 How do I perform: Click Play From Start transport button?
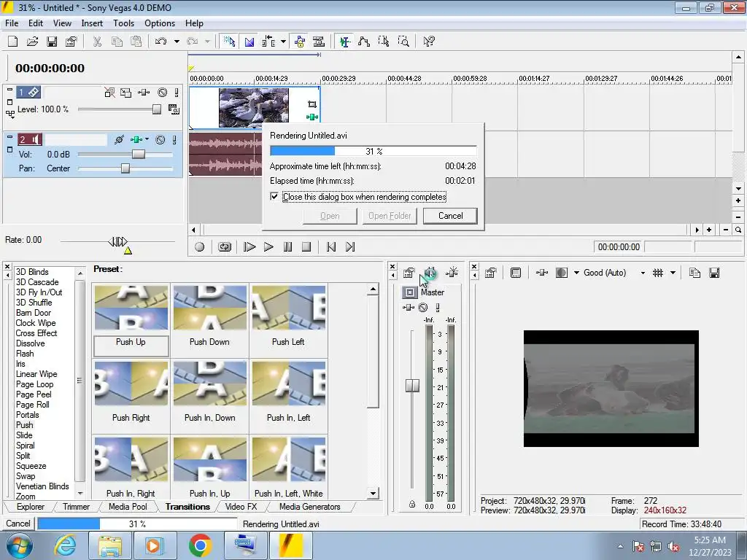click(249, 246)
